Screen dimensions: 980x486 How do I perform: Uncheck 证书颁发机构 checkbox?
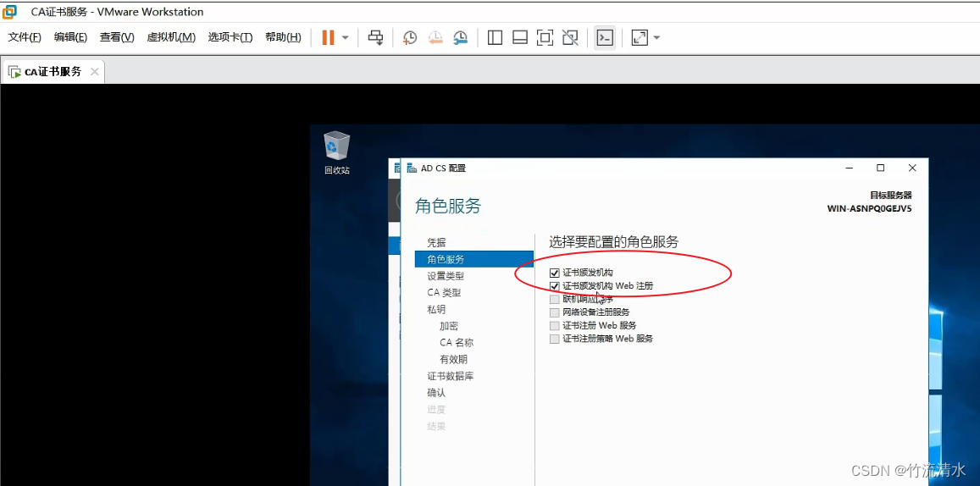tap(555, 273)
